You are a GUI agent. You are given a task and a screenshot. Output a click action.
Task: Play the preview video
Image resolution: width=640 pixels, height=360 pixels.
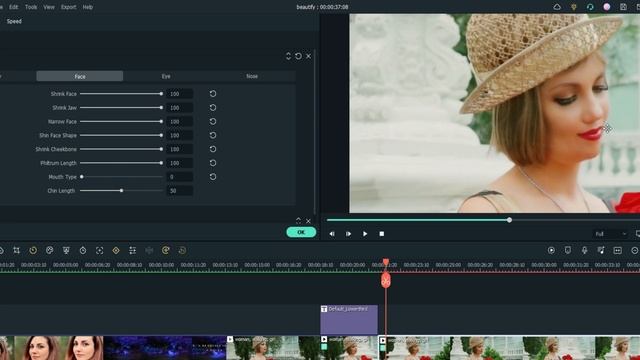pos(365,234)
